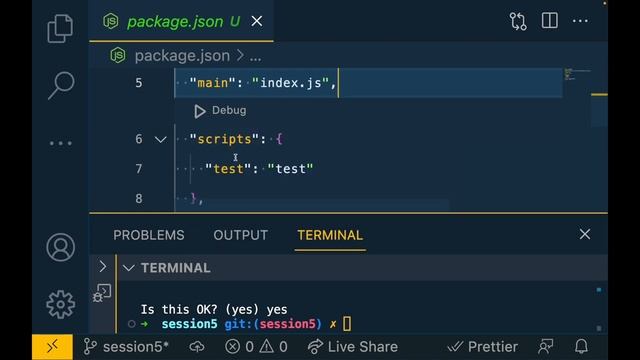Click the terminal command decoration circle
The image size is (640, 360).
click(131, 324)
